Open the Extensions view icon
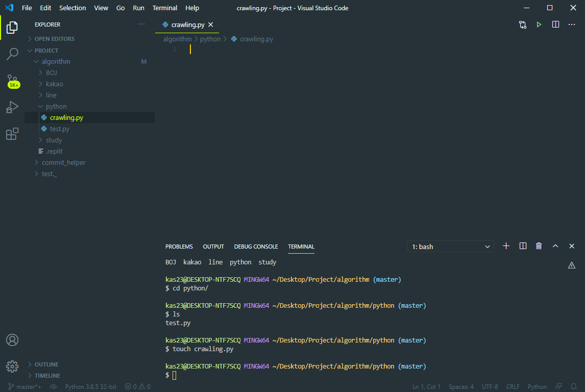Screen dimensions: 585x392 coord(12,134)
